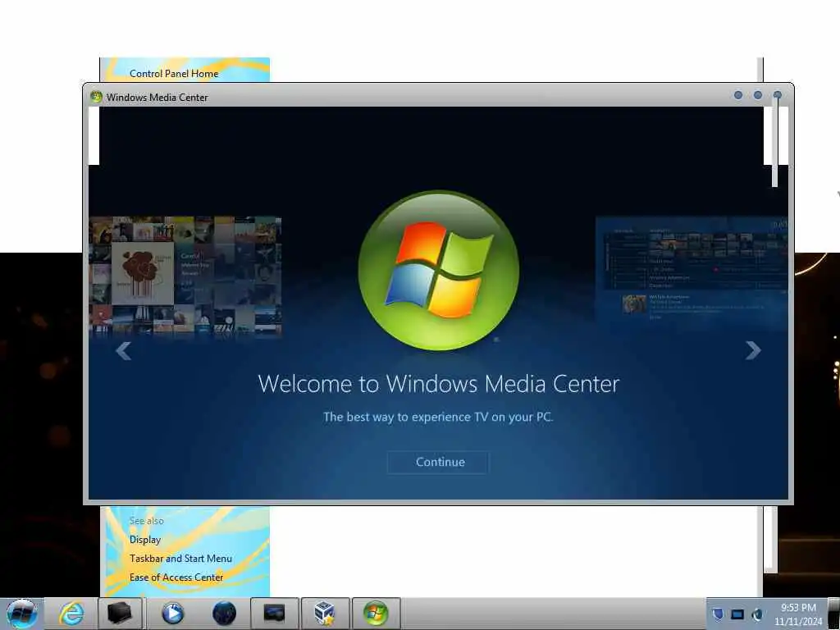Click the Windows Media Center title bar icon
The height and width of the screenshot is (630, 840).
pos(97,97)
